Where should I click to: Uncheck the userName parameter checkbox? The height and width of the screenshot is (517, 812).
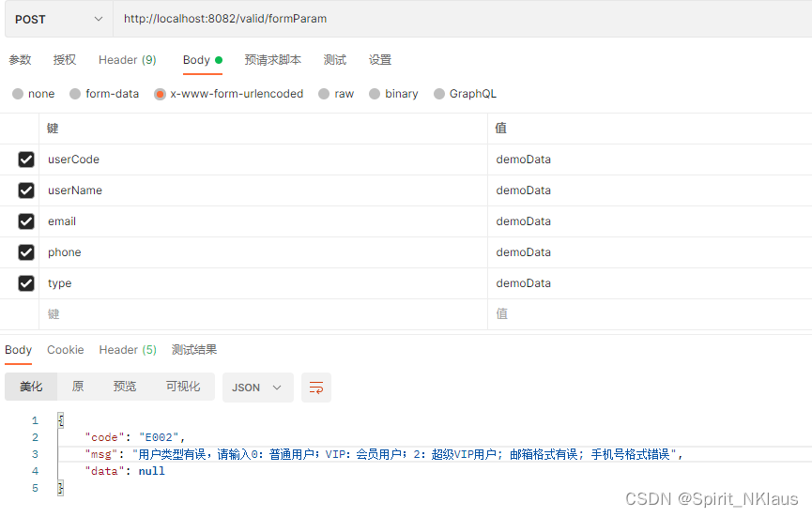click(x=26, y=190)
